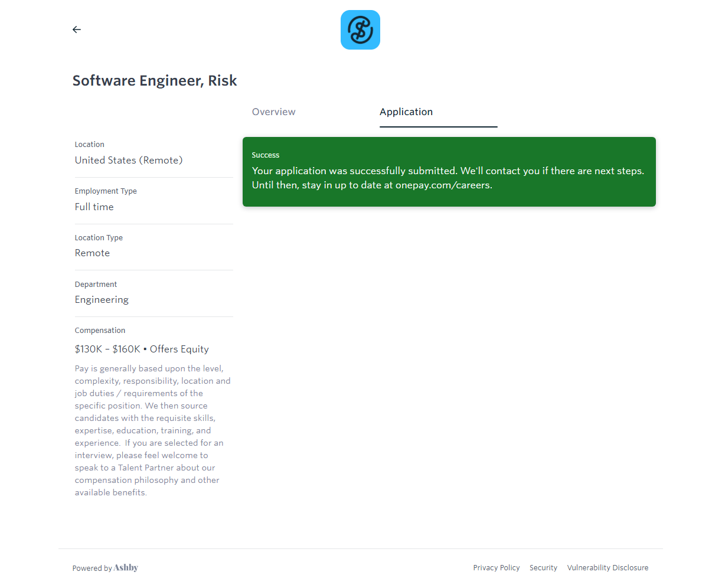712x588 pixels.
Task: Visit the Vulnerability Disclosure link
Action: click(x=608, y=568)
